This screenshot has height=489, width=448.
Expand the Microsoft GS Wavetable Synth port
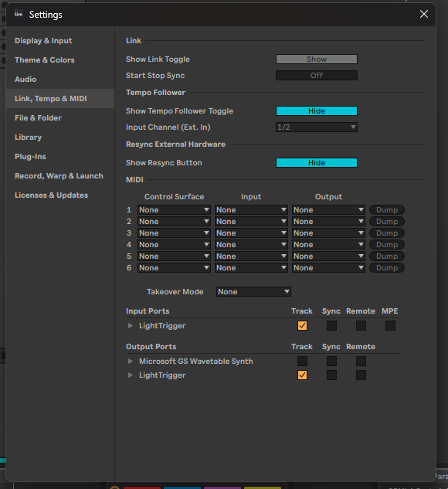pyautogui.click(x=131, y=361)
